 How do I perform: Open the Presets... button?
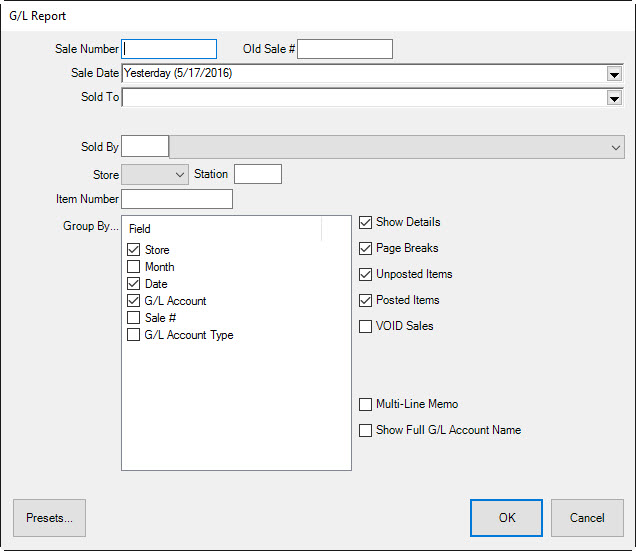pos(49,518)
